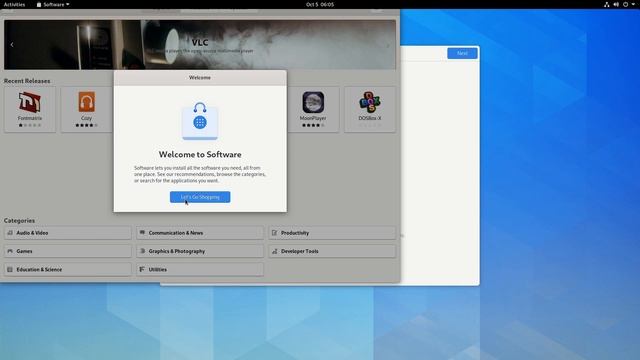Click the Welcome dialog title bar
640x360 pixels.
(x=200, y=78)
